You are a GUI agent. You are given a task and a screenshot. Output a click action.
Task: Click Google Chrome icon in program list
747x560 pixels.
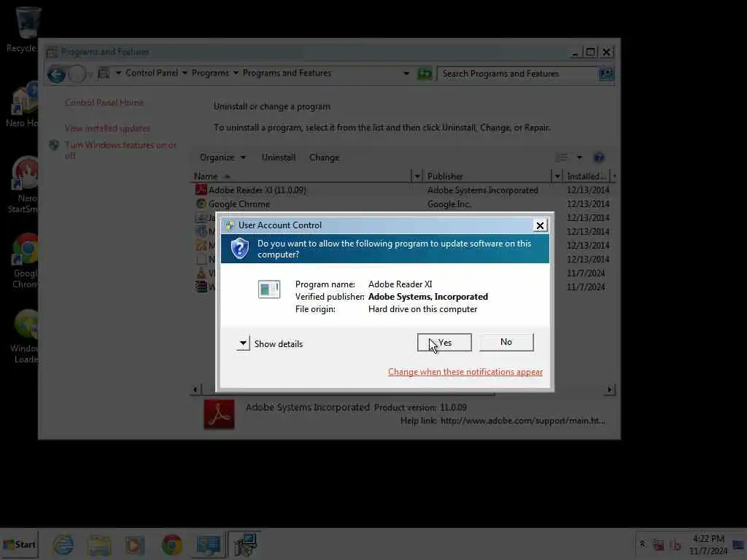pos(201,204)
